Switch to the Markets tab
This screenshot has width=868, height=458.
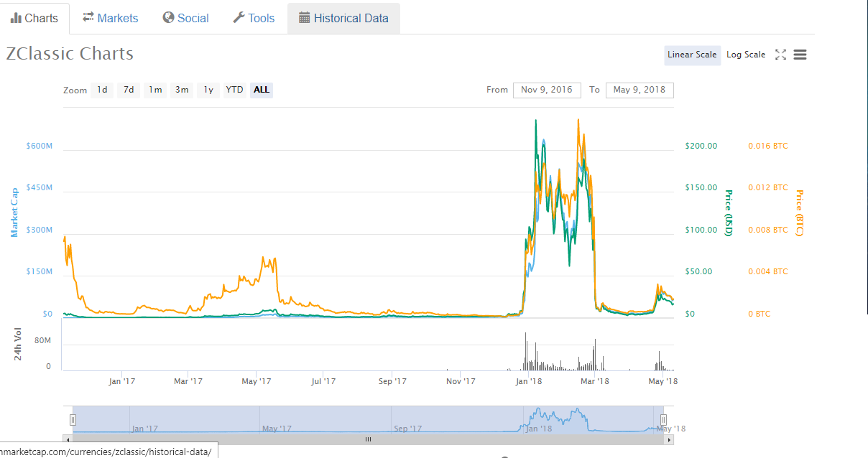(x=110, y=19)
